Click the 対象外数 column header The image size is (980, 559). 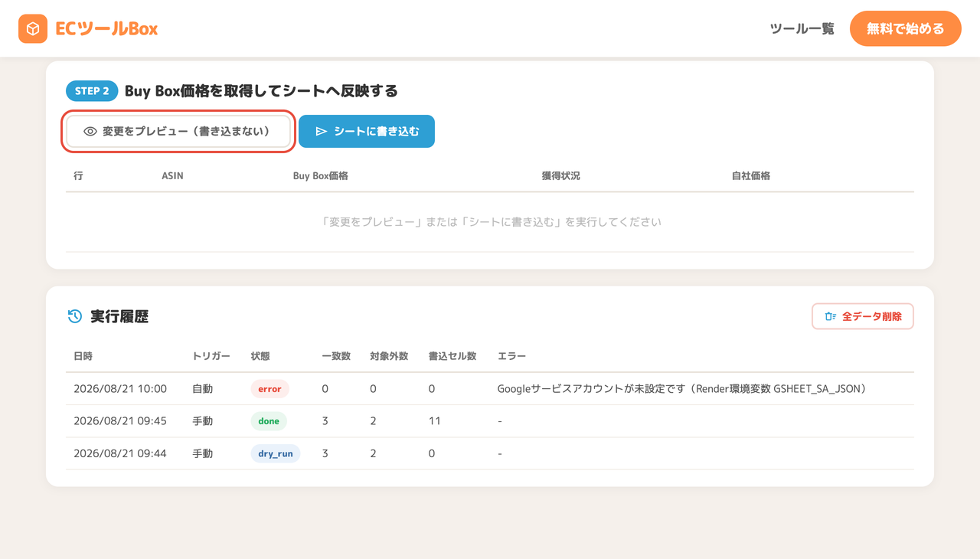click(x=389, y=356)
